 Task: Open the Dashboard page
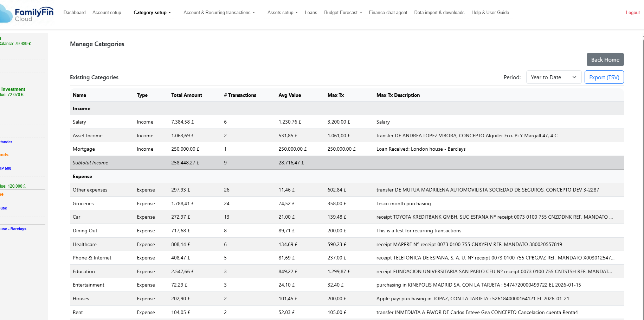(75, 12)
